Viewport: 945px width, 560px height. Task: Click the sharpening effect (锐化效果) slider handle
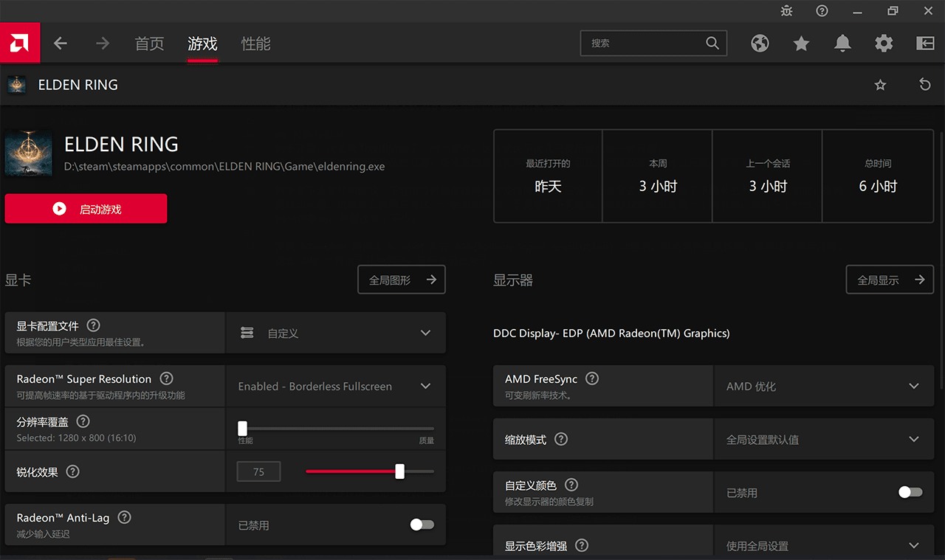pyautogui.click(x=399, y=471)
